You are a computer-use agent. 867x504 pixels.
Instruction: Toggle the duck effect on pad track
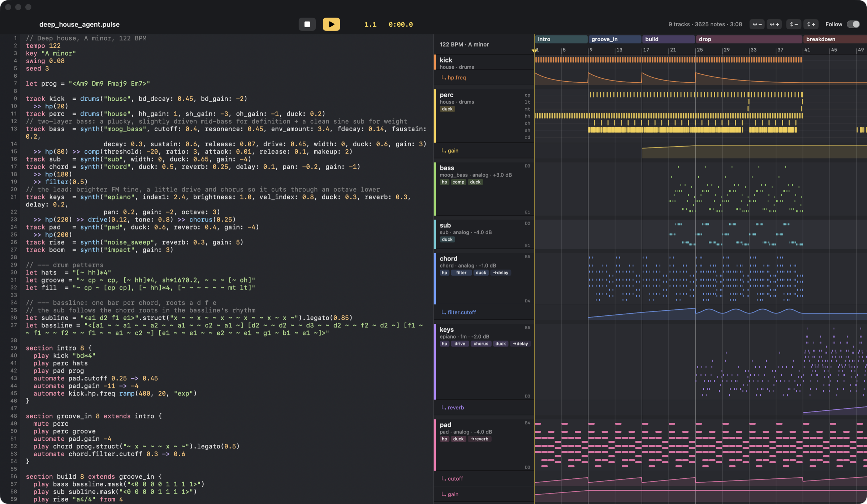tap(458, 439)
